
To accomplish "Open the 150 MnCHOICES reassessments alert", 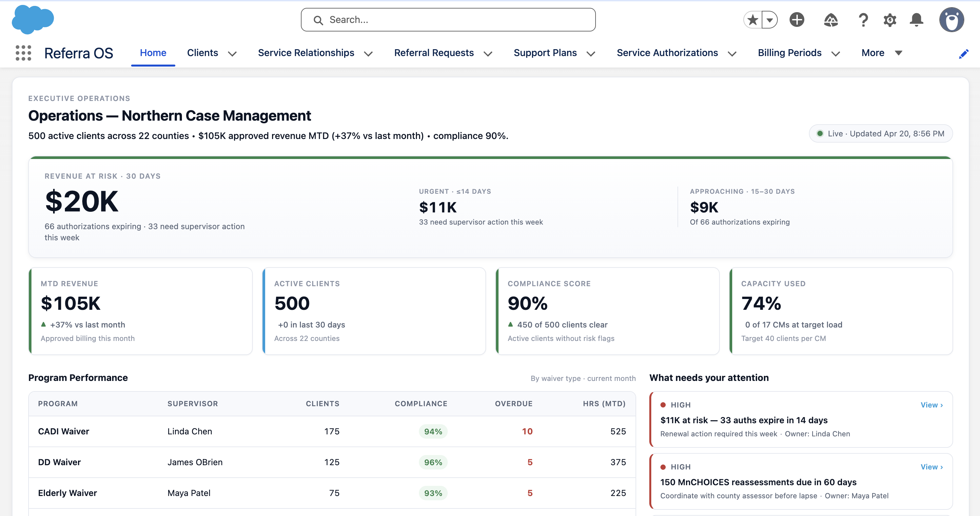I will pos(801,481).
